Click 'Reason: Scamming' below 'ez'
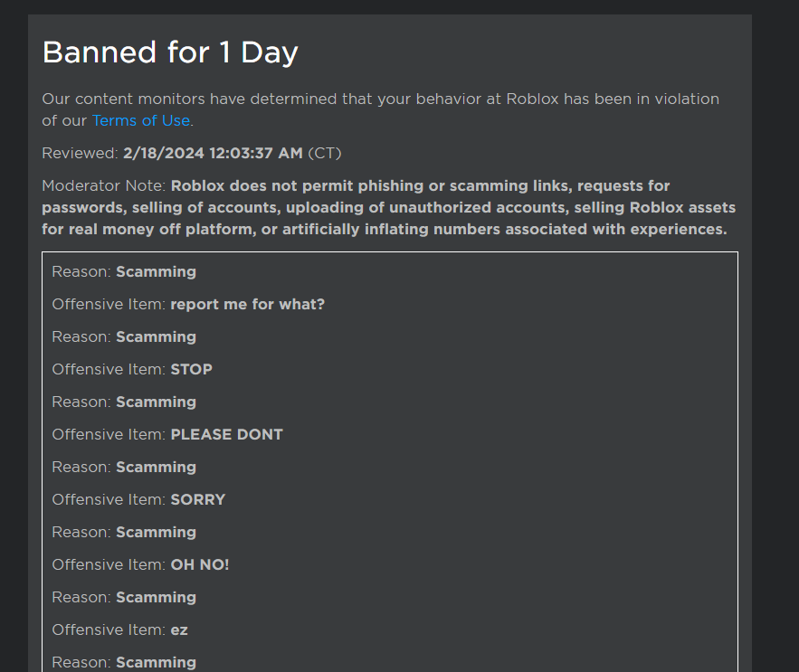Screen dimensions: 799x672 pyautogui.click(x=124, y=663)
